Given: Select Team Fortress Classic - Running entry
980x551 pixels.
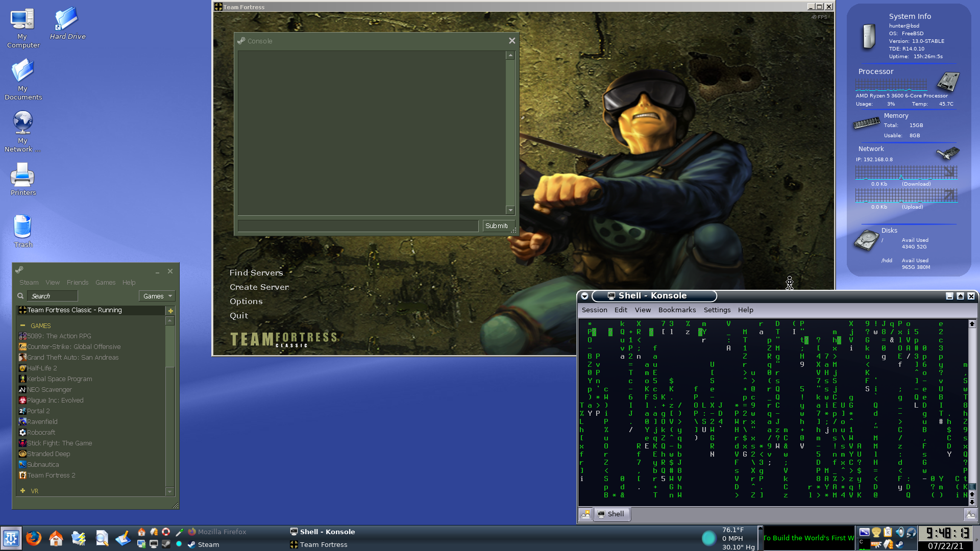Looking at the screenshot, I should [90, 310].
